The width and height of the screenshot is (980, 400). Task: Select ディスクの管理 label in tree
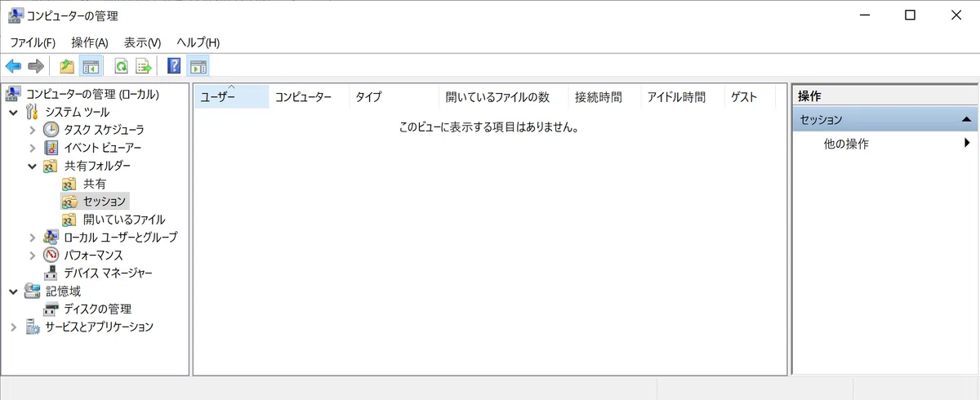pos(98,309)
